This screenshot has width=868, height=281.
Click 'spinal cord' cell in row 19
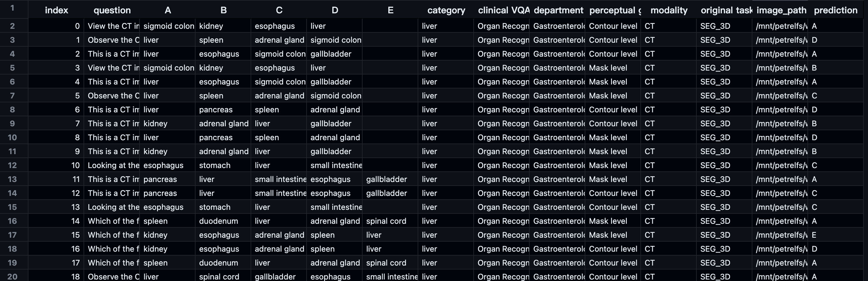tap(386, 263)
